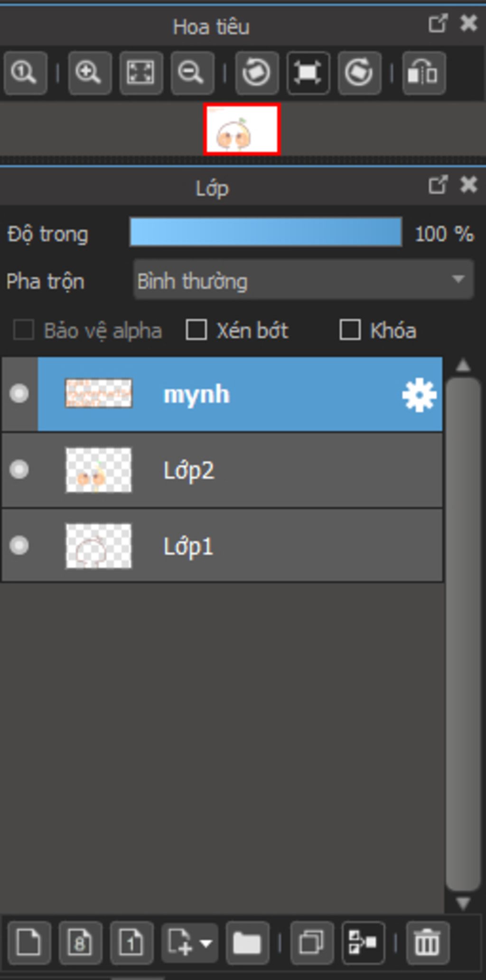Enable the Xén bớt checkbox
The height and width of the screenshot is (980, 486).
pos(196,330)
